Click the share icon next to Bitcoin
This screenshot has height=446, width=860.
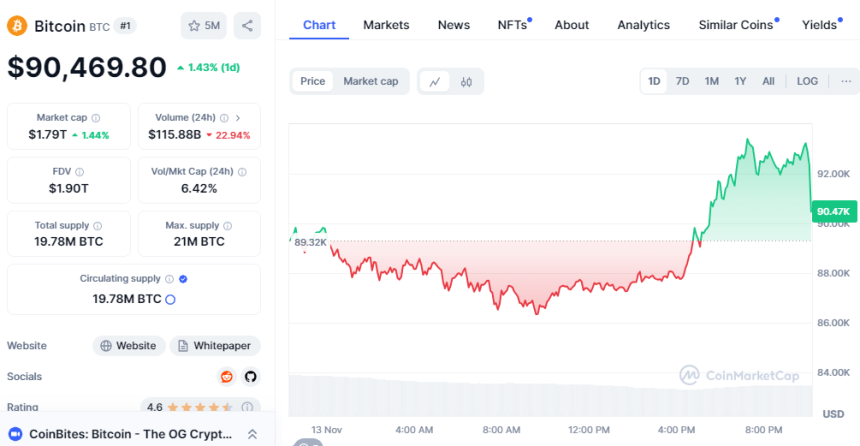(x=247, y=26)
